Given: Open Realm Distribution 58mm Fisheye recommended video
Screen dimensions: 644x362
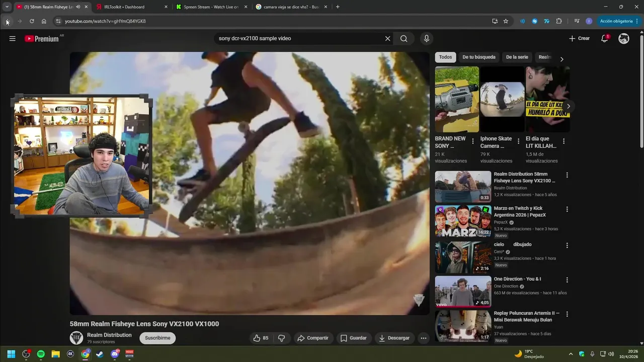Looking at the screenshot, I should pyautogui.click(x=463, y=187).
